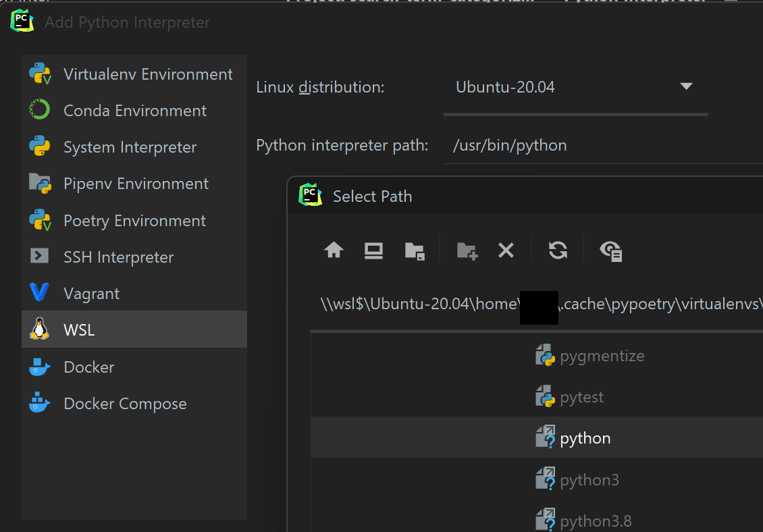This screenshot has height=532, width=763.
Task: Select Vagrant interpreter type
Action: point(134,294)
